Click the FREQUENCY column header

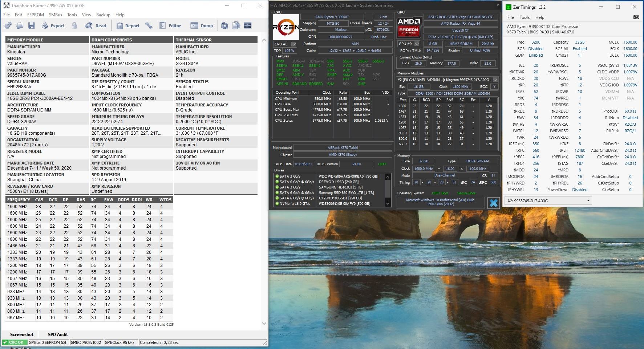(19, 200)
